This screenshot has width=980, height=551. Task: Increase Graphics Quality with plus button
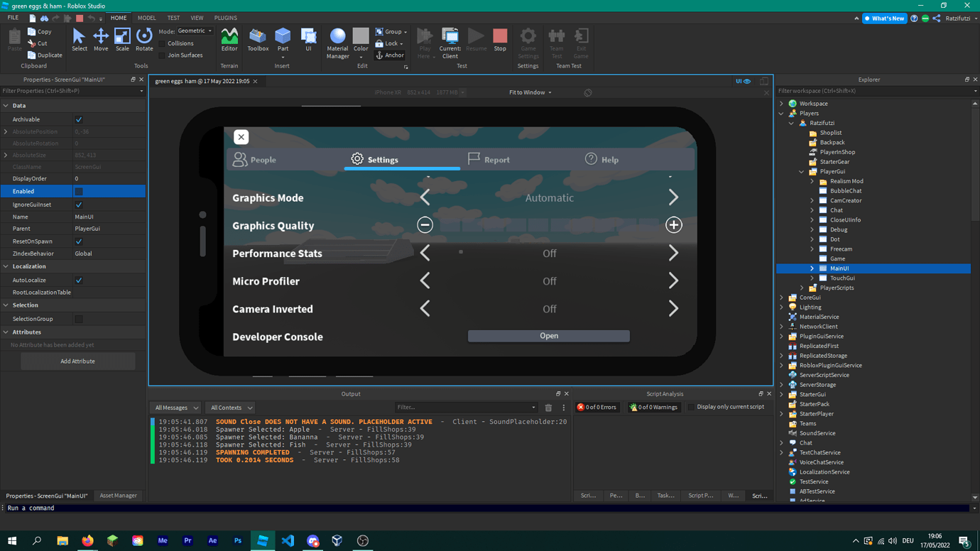673,225
